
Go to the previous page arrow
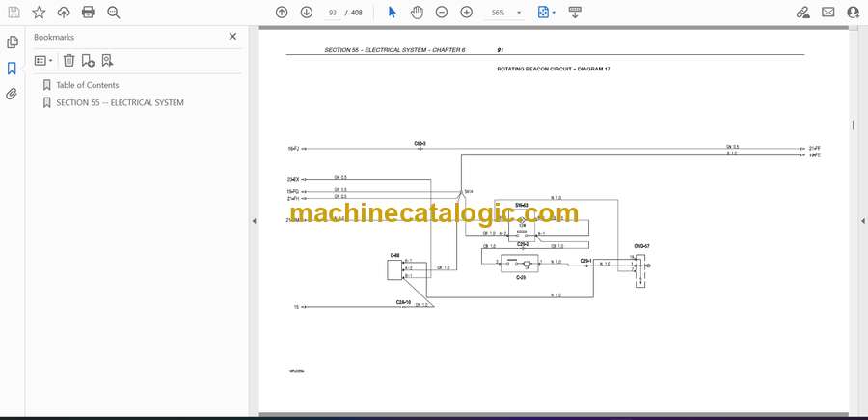[x=282, y=13]
